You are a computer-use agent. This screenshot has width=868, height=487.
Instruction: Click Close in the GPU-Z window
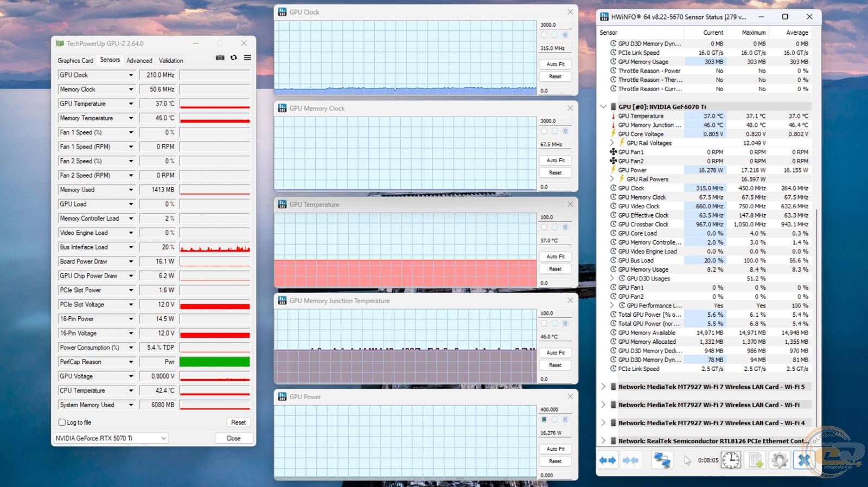(233, 438)
